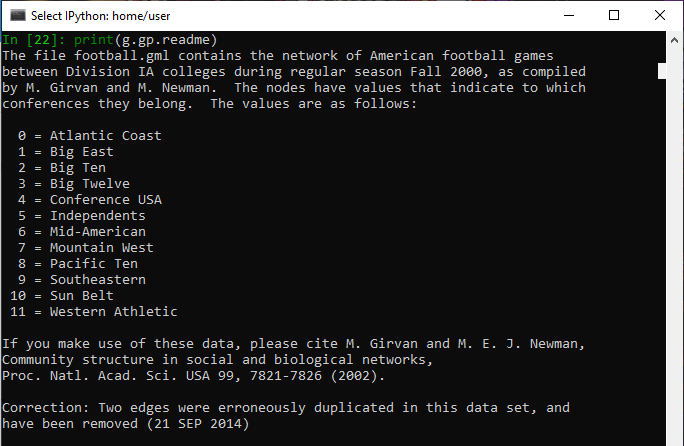Viewport: 684px width, 446px height.
Task: Click the scrollbar up arrow
Action: (x=660, y=39)
